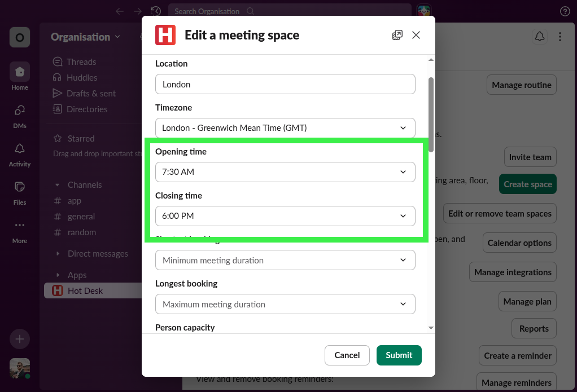Click the notifications bell
The width and height of the screenshot is (577, 392).
tap(539, 36)
